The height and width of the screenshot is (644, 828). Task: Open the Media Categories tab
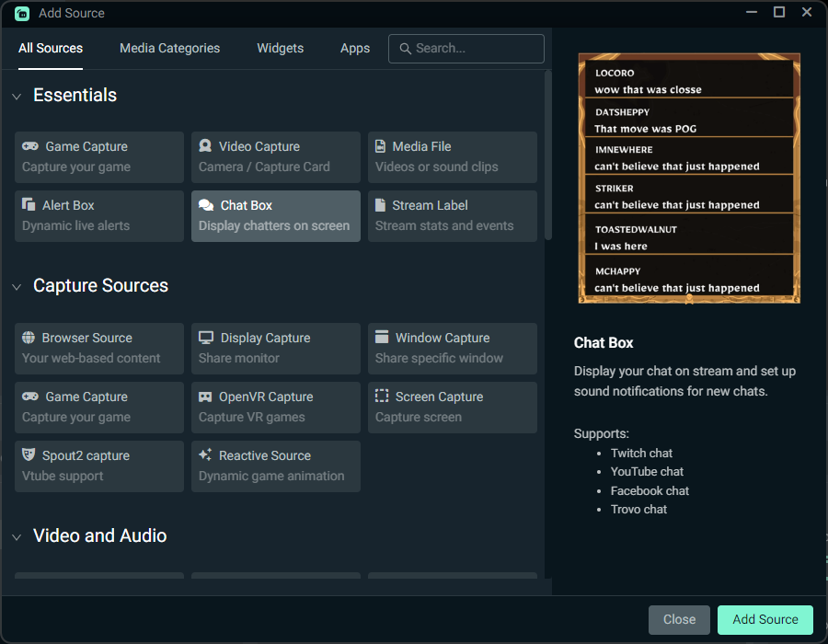[169, 48]
